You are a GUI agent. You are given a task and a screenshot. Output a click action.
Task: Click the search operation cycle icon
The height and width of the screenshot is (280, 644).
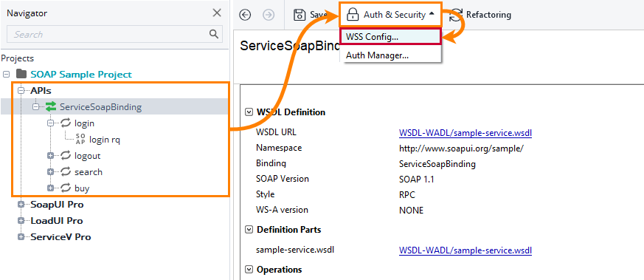(x=66, y=172)
